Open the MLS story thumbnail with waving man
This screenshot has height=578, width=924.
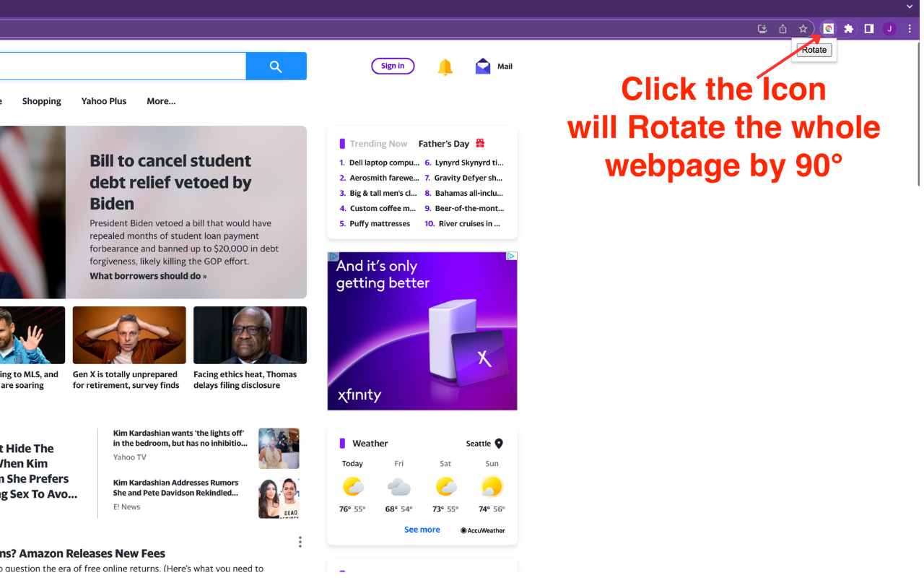(32, 335)
